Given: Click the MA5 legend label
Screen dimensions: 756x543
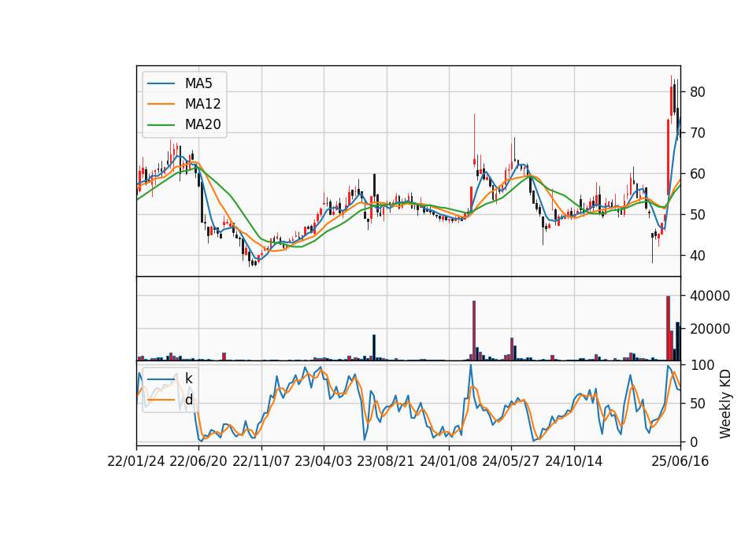Looking at the screenshot, I should coord(198,83).
